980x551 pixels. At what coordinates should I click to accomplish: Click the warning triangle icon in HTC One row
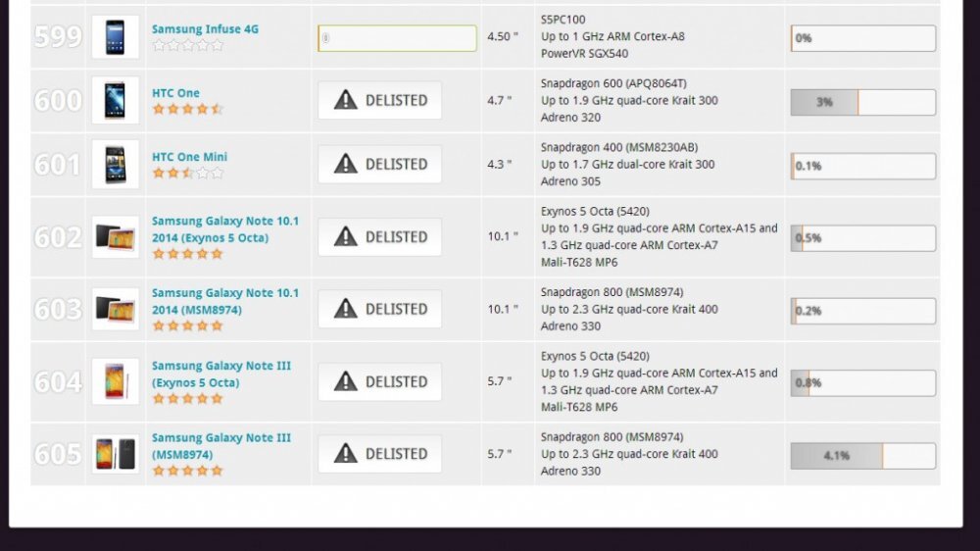345,100
